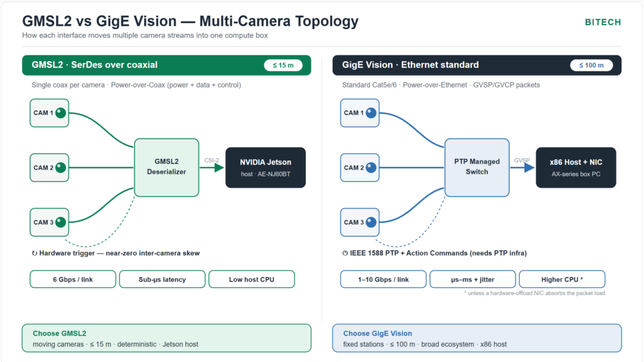Select the NVIDIA Jetson host box
The width and height of the screenshot is (644, 362).
(x=265, y=167)
